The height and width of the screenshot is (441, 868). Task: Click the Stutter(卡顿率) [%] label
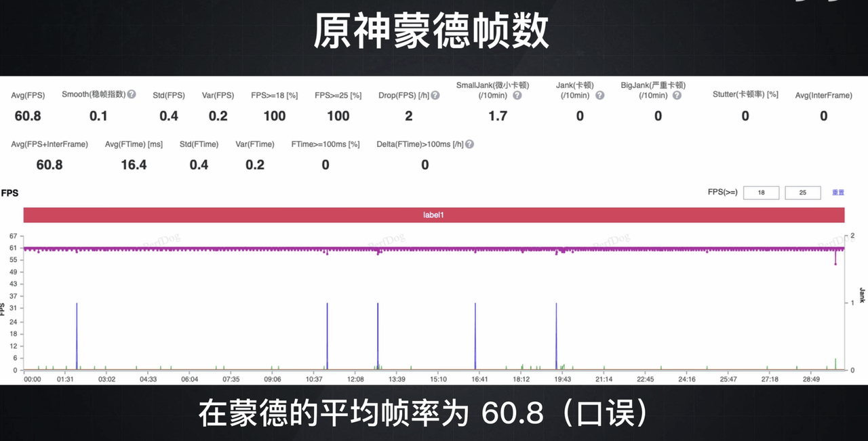[745, 95]
